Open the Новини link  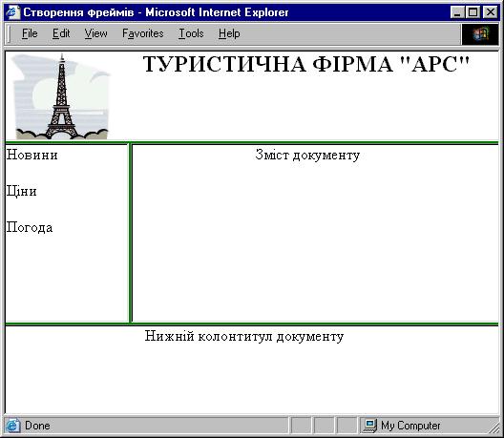click(x=32, y=155)
